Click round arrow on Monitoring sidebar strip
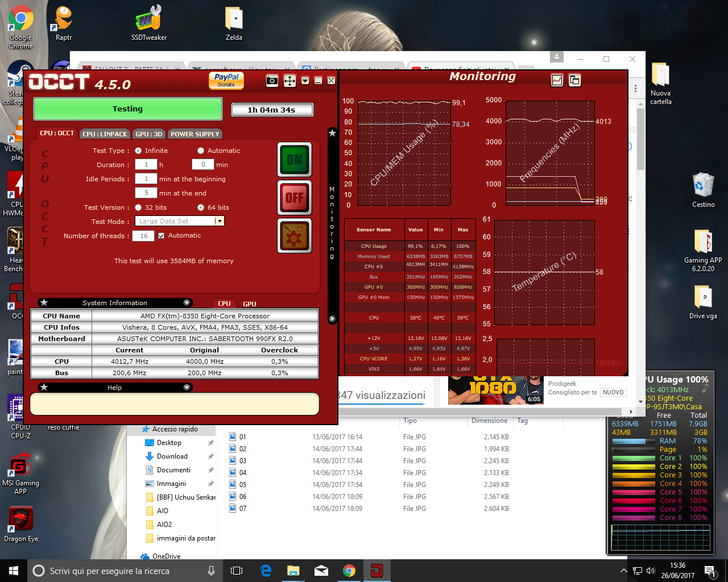This screenshot has height=582, width=728. pos(333,319)
